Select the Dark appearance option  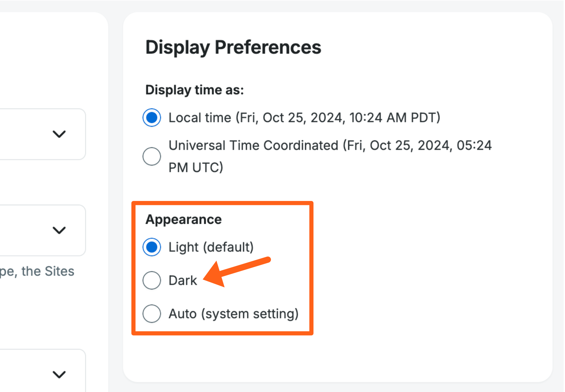point(152,280)
